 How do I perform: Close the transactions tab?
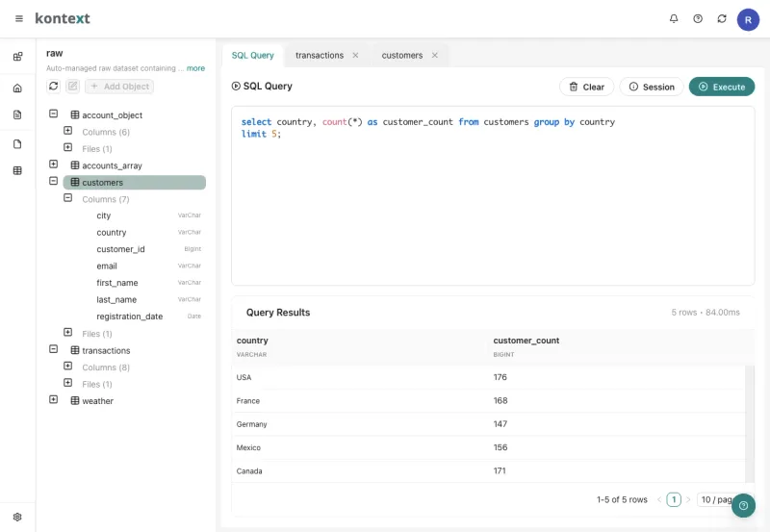coord(355,56)
